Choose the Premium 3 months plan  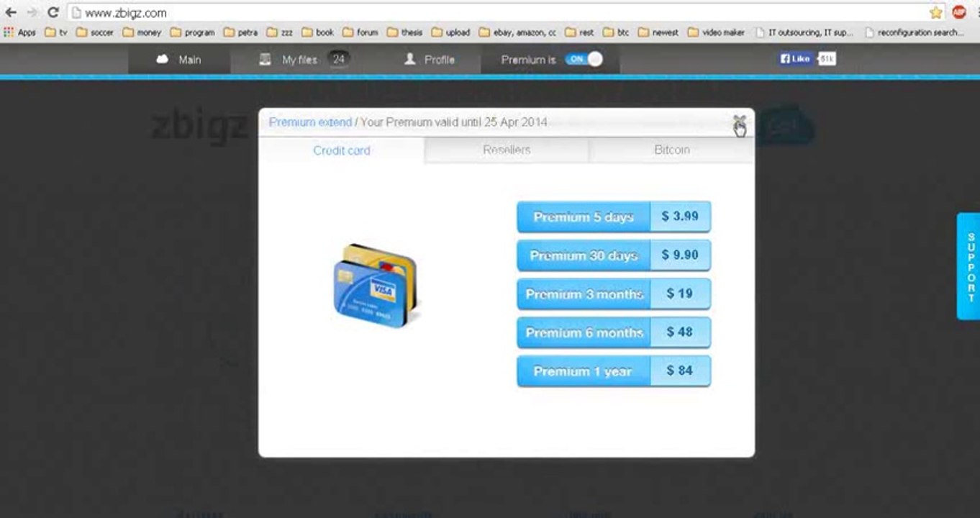(x=584, y=294)
